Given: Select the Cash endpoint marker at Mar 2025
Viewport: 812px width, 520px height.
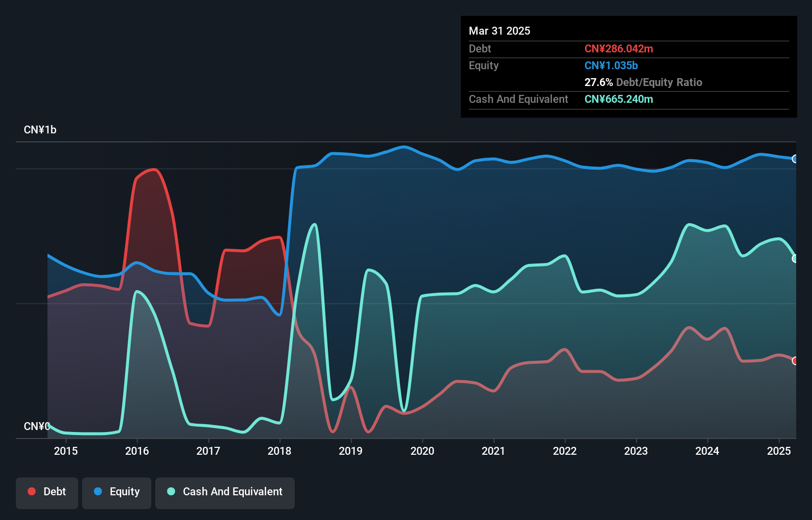Looking at the screenshot, I should [795, 259].
